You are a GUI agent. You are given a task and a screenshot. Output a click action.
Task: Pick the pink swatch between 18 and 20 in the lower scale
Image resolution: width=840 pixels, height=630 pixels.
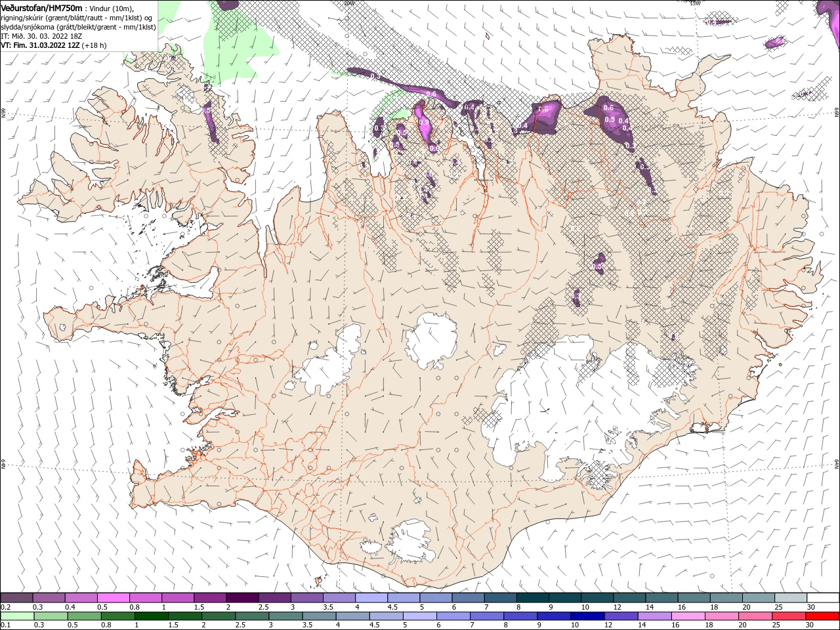(722, 616)
